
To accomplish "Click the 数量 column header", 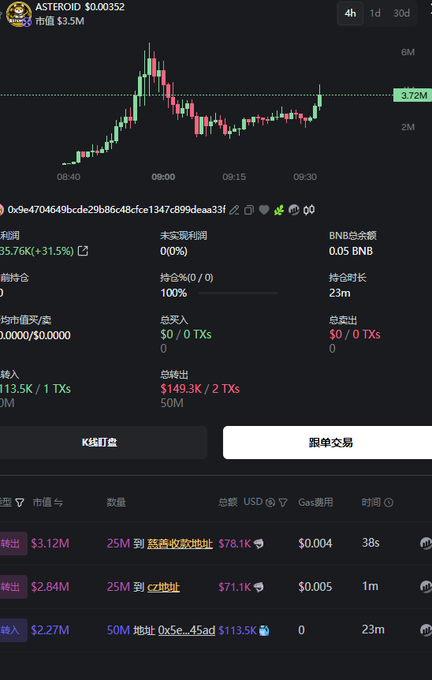I will 116,502.
